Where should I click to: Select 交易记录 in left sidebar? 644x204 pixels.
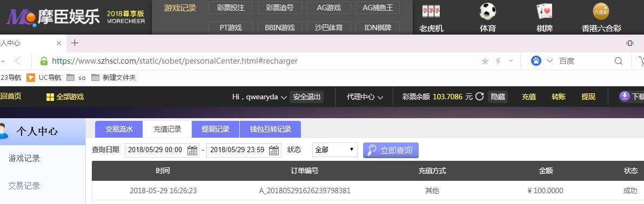point(24,186)
